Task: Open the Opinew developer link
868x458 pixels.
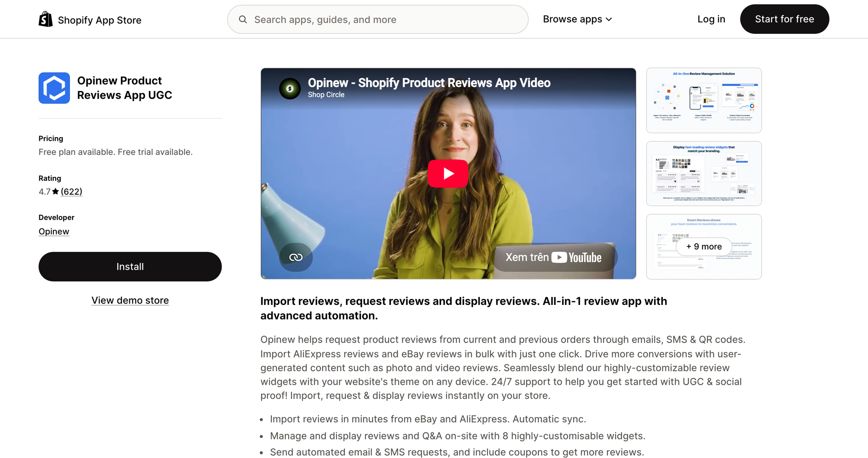Action: 54,231
